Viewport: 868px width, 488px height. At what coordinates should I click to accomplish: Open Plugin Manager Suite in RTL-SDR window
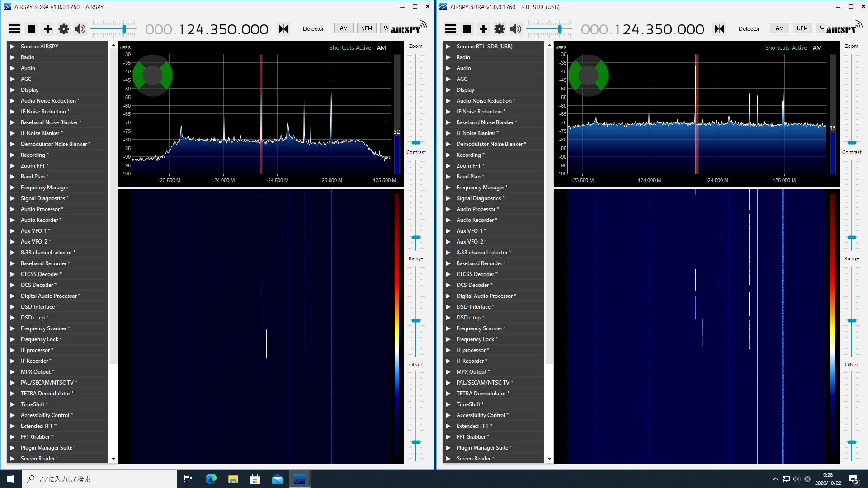tap(494, 448)
